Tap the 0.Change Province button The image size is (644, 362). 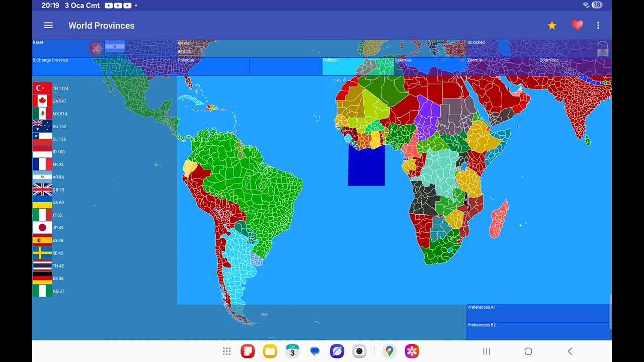(x=105, y=66)
